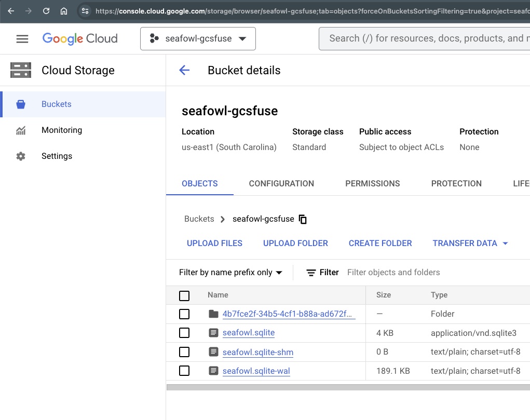Image resolution: width=530 pixels, height=420 pixels.
Task: Click the 189.1 KB size cell
Action: (x=393, y=371)
